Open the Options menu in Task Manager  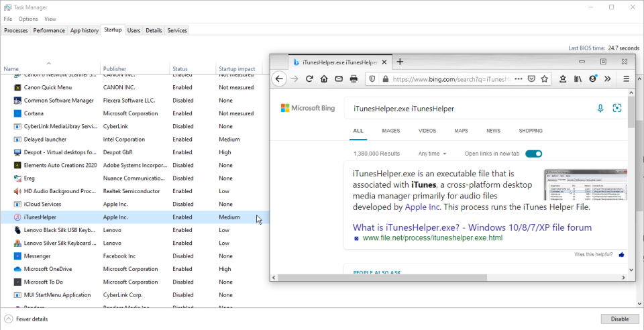point(28,19)
